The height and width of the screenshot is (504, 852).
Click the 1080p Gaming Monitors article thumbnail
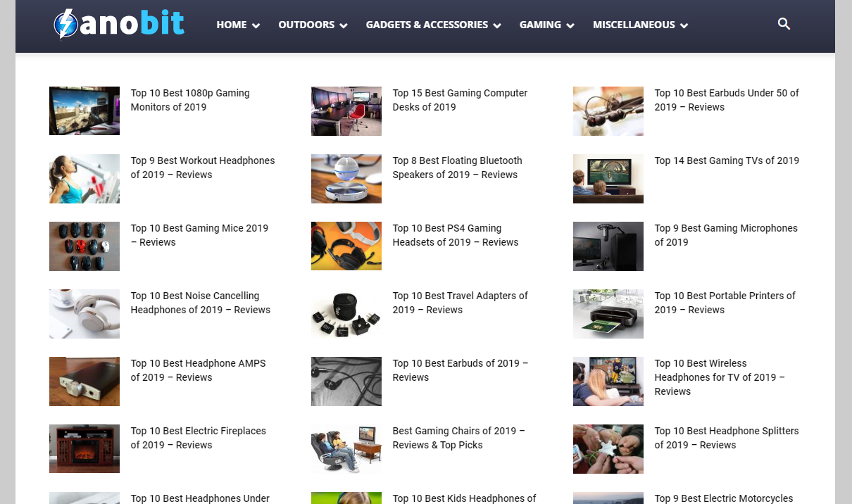click(x=84, y=111)
